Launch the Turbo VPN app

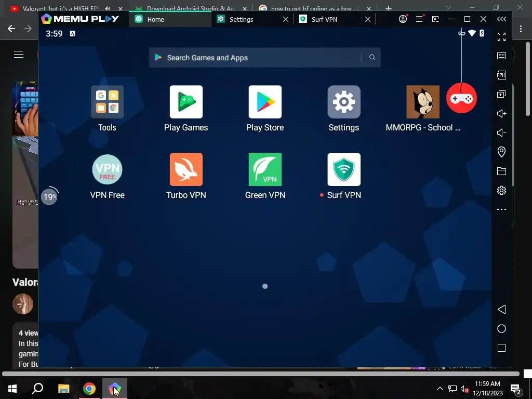(186, 169)
